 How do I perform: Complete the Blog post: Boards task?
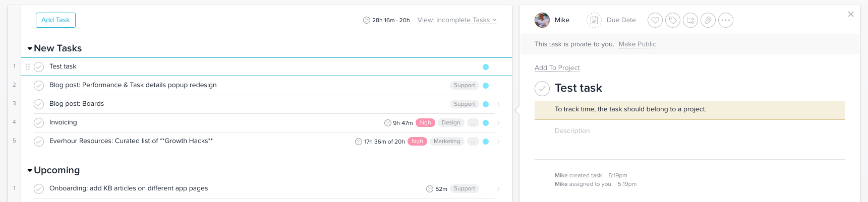point(39,104)
